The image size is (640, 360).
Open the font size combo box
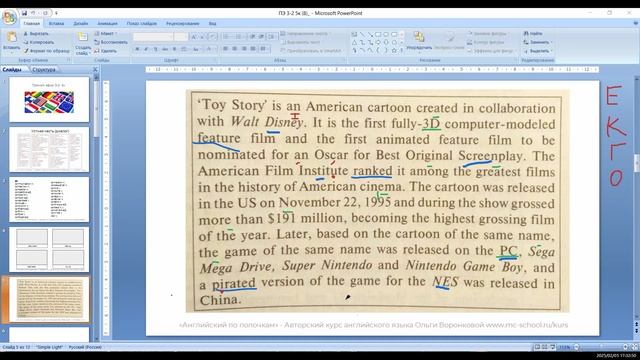tap(181, 37)
